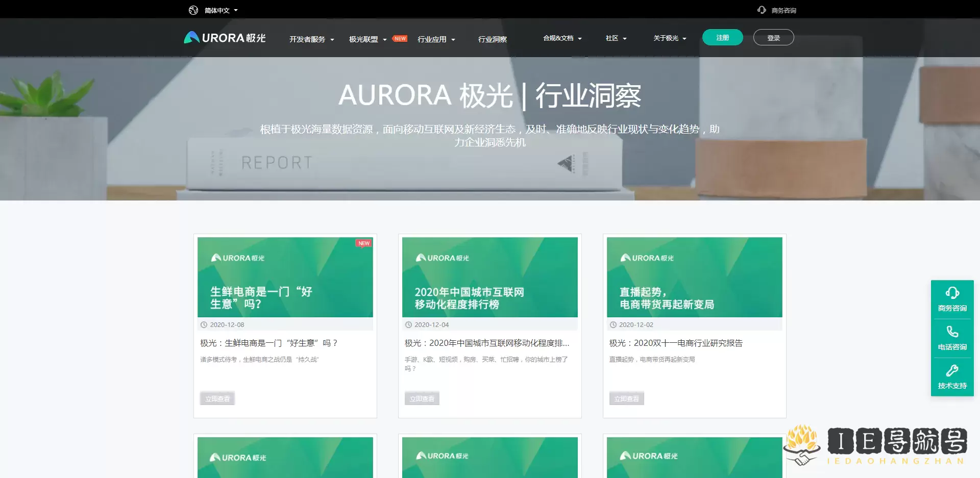Screen dimensions: 980x478
Task: Expand the 开发者服务 dropdown menu
Action: 311,39
